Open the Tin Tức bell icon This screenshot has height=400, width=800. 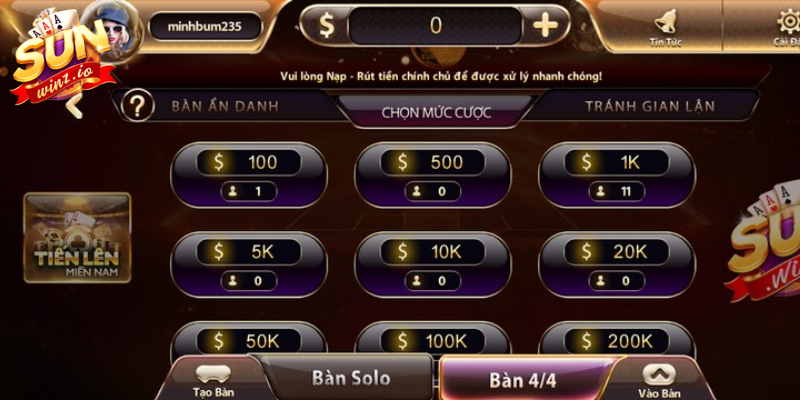(665, 21)
